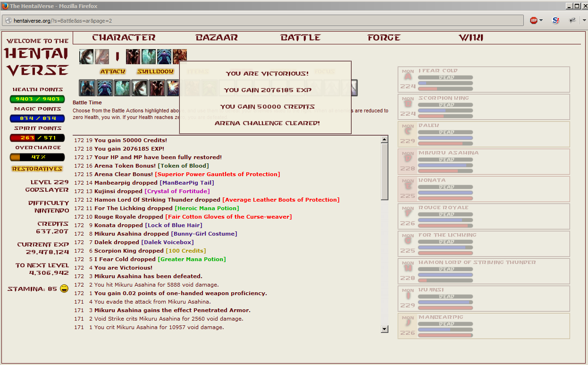Select the Mikuru Asahina monster panel

[484, 161]
